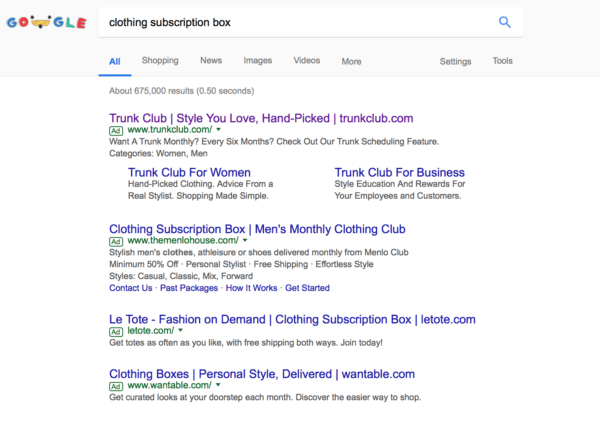Expand the arrow next to letote.com/
600x422 pixels.
coord(181,331)
